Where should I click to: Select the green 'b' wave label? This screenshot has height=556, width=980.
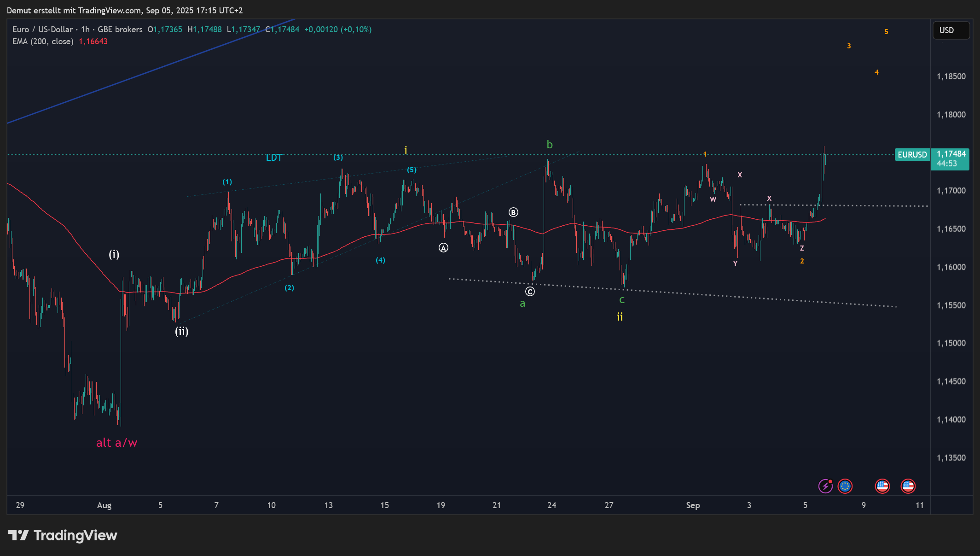pos(550,145)
